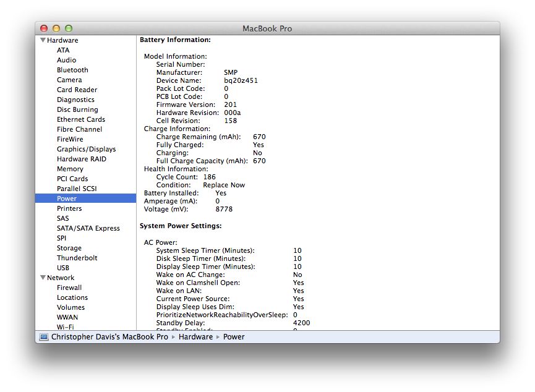Close the window with the red button
The height and width of the screenshot is (392, 535).
[44, 28]
